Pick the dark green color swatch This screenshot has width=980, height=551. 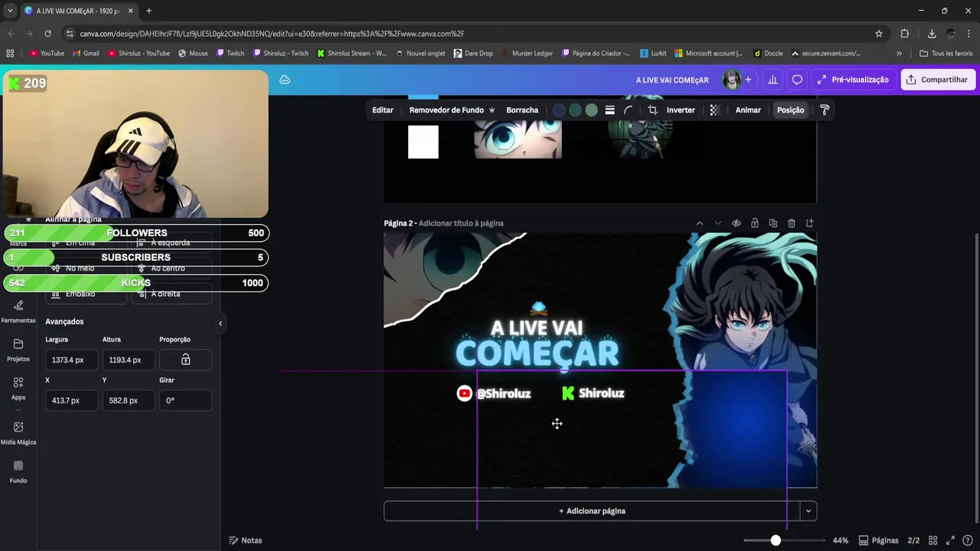click(575, 110)
